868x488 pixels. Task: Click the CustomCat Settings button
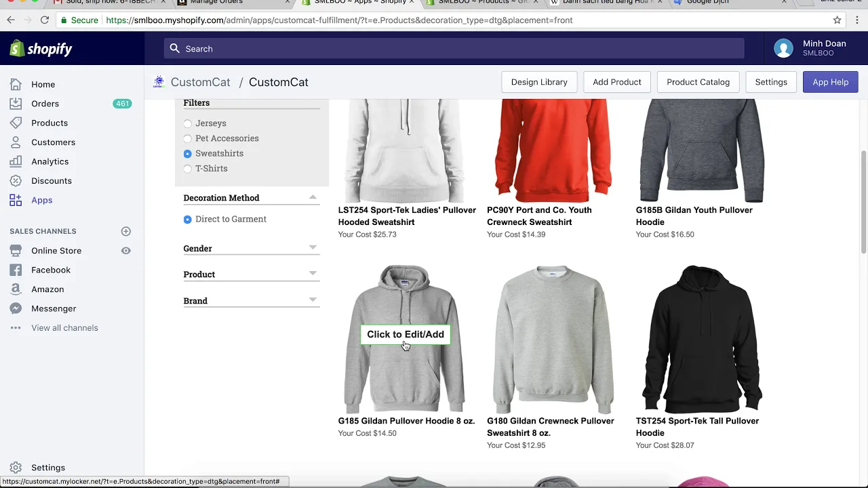[x=771, y=82]
